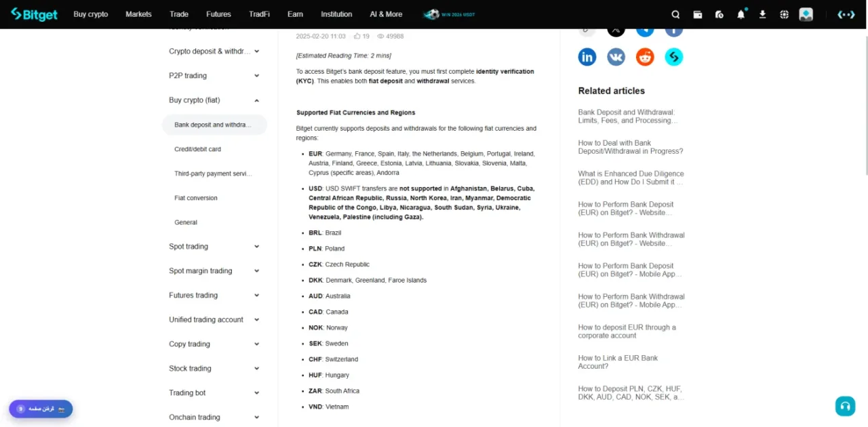Expand the Spot trading section

pyautogui.click(x=256, y=247)
